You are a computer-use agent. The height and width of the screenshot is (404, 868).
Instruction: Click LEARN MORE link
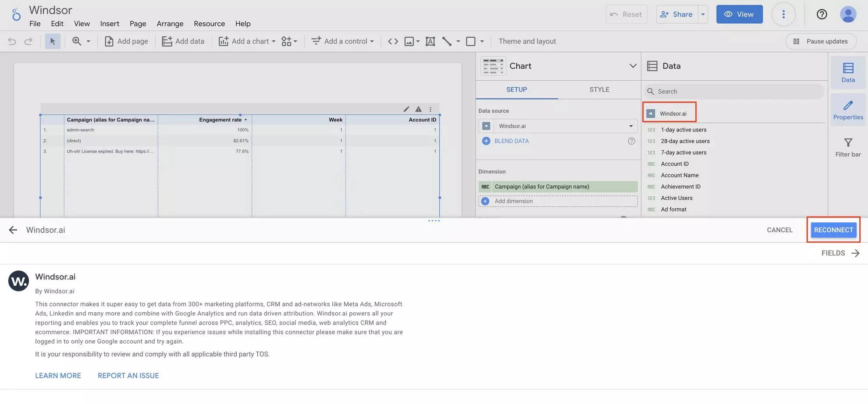click(x=58, y=376)
